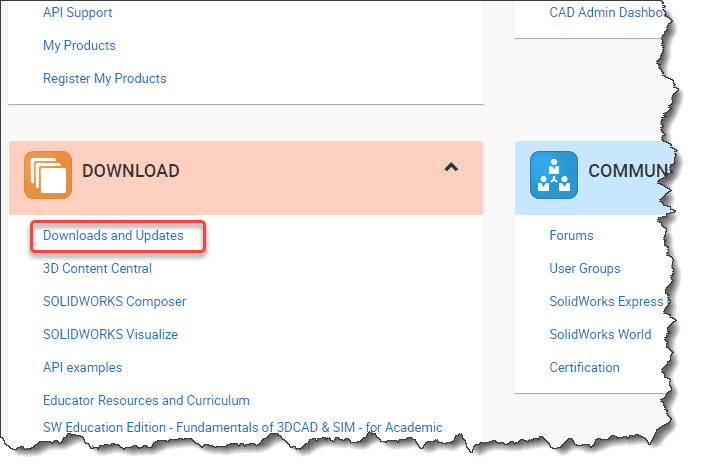Screen dimensions: 703x476
Task: Go to the SolidWorks World link
Action: [x=599, y=334]
